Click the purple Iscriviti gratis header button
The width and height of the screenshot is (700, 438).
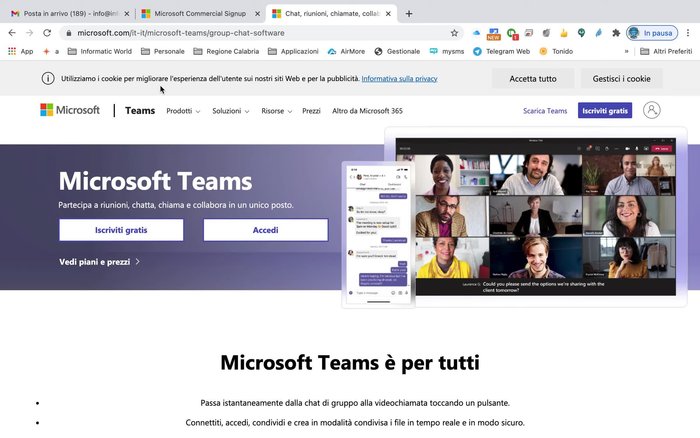tap(605, 110)
